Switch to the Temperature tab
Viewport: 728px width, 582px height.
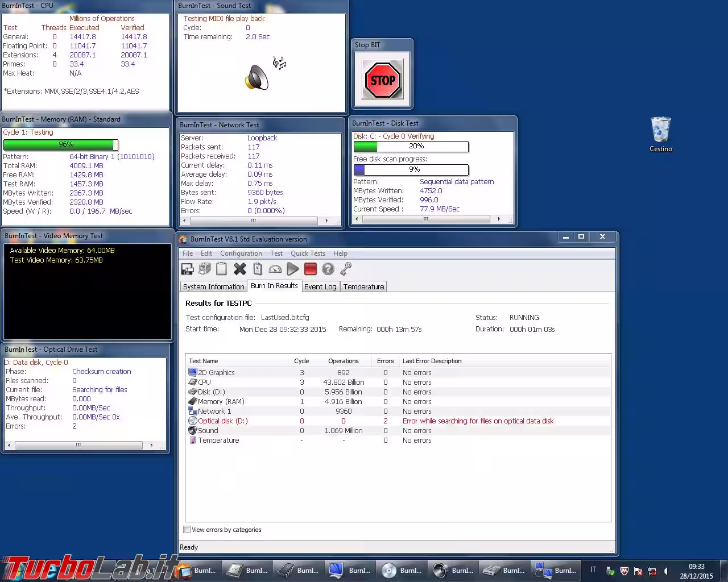tap(363, 287)
